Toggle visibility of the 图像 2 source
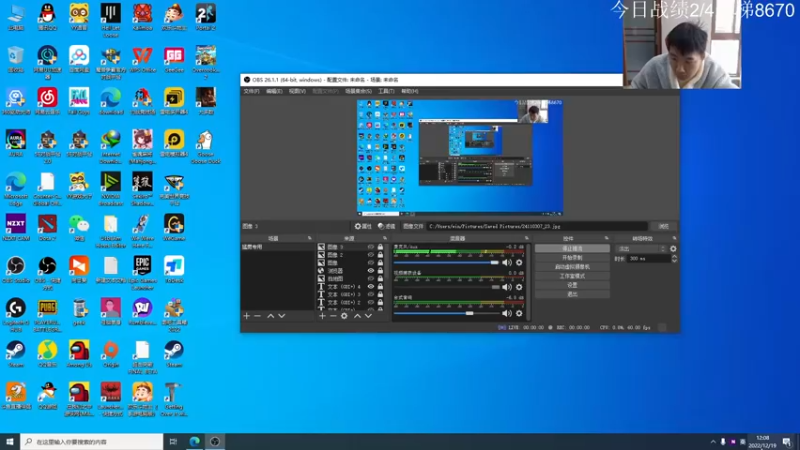This screenshot has height=450, width=800. pos(371,255)
